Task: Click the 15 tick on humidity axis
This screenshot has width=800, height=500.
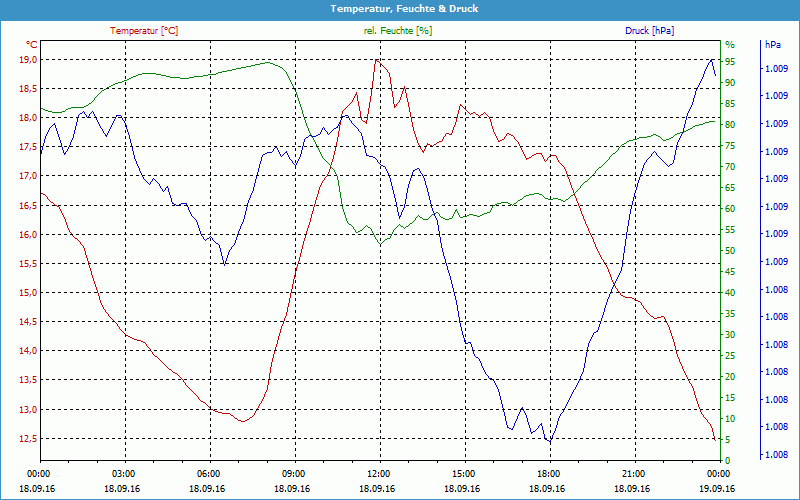Action: [730, 397]
